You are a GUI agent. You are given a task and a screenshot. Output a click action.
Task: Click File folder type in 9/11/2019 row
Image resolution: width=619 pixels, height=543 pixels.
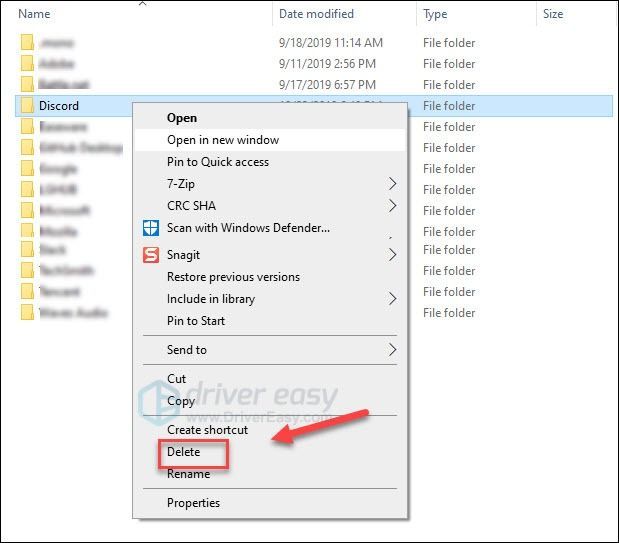point(449,64)
